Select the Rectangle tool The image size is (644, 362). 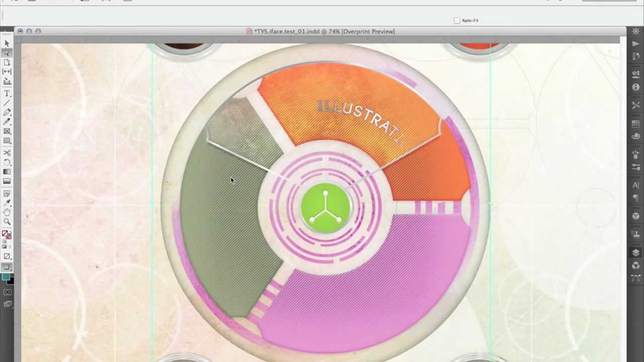click(7, 141)
